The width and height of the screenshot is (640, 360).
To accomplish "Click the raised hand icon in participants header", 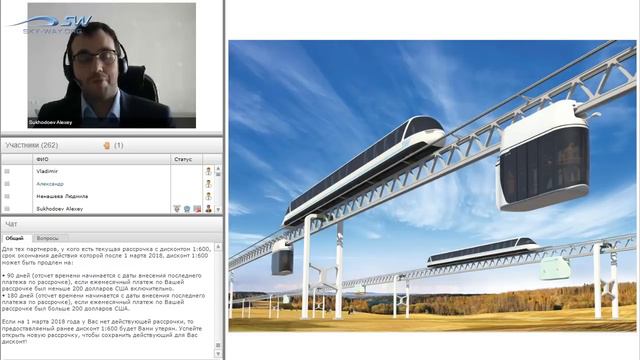I will [x=107, y=145].
